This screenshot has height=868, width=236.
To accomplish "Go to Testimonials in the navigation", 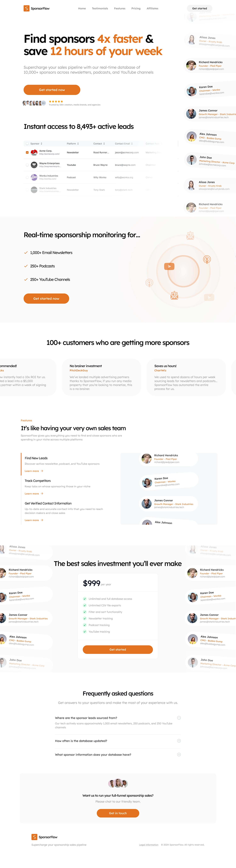I will (100, 8).
